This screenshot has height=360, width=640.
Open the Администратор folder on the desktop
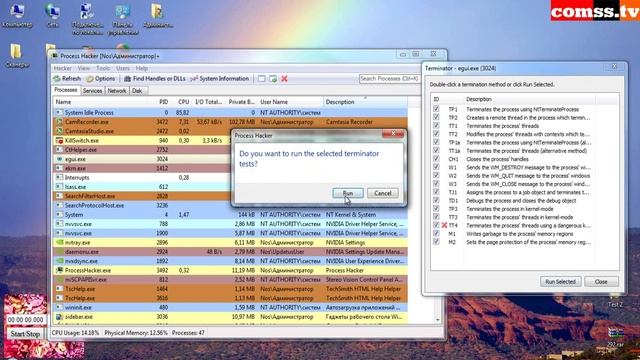pyautogui.click(x=158, y=16)
